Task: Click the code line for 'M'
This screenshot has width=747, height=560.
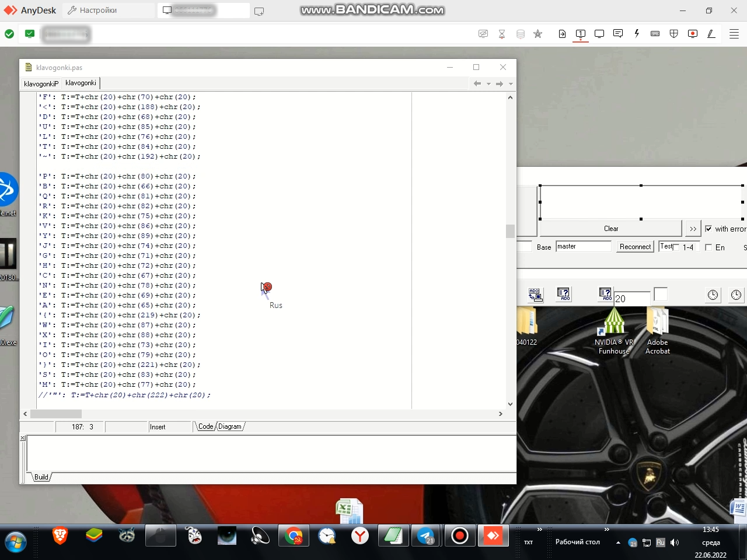Action: 117,384
